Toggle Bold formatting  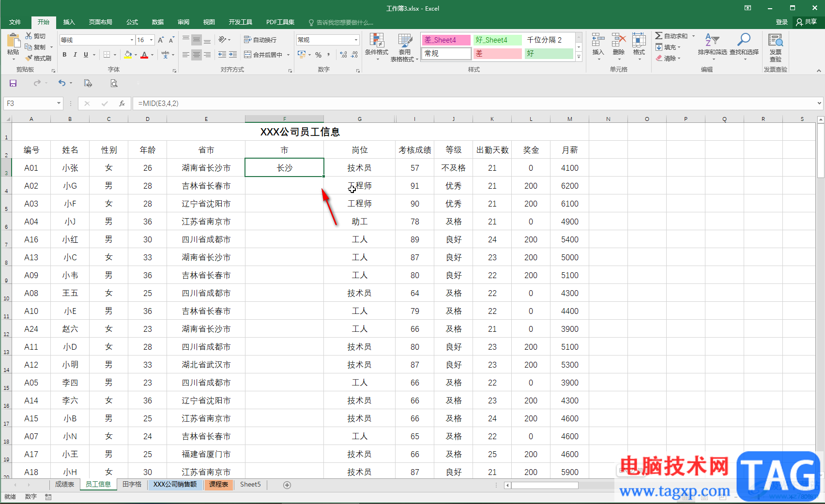[x=64, y=55]
